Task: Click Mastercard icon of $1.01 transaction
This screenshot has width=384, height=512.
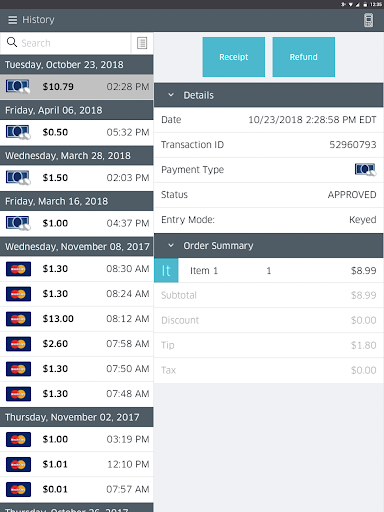Action: [x=18, y=464]
